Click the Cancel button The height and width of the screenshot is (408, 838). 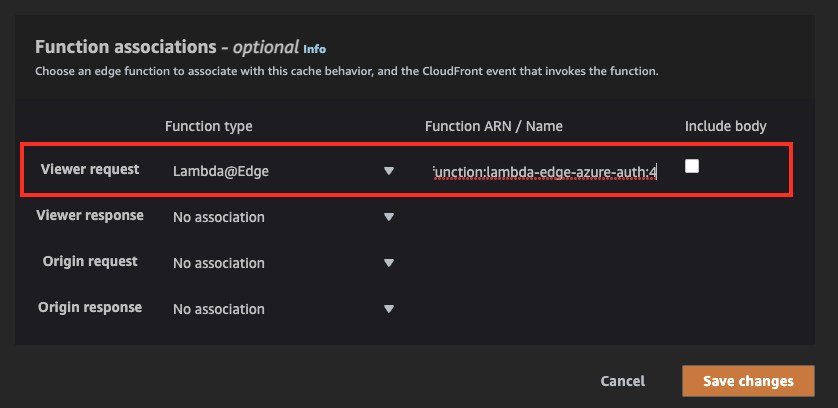click(623, 381)
